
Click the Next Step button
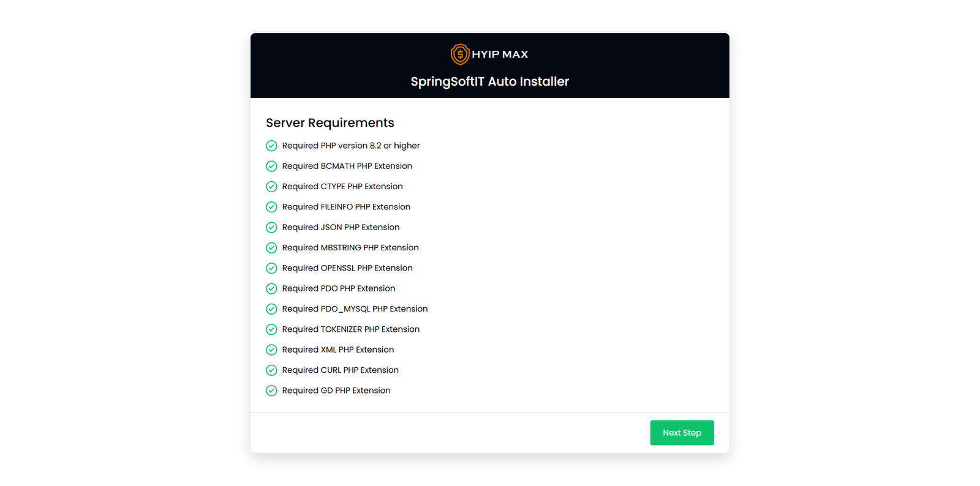click(x=682, y=433)
